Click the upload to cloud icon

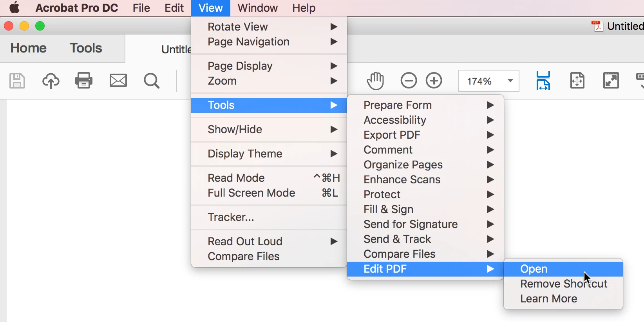(x=51, y=81)
